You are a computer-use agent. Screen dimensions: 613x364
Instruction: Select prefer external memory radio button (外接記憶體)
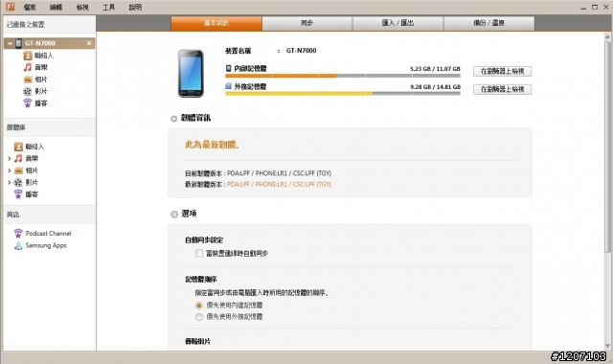click(x=199, y=317)
